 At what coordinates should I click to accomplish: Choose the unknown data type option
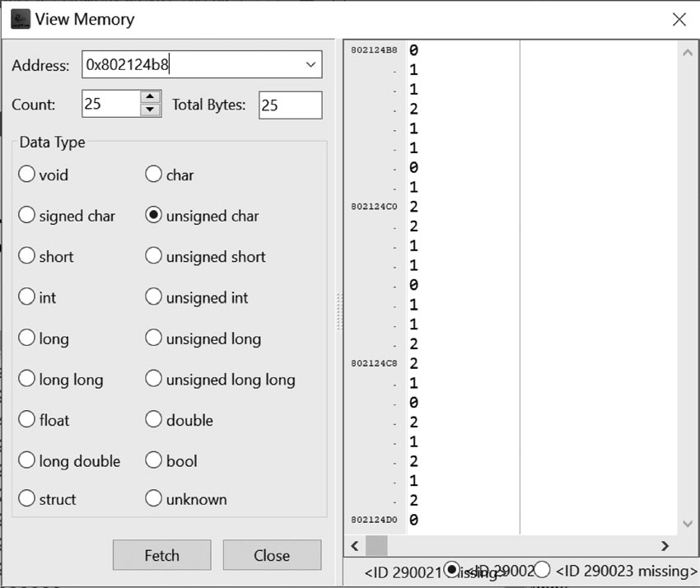click(x=153, y=499)
